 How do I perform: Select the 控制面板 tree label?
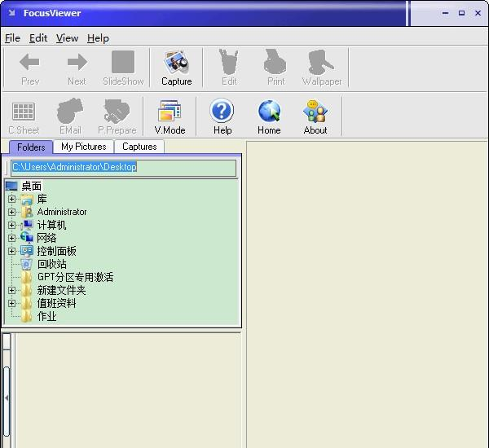56,251
